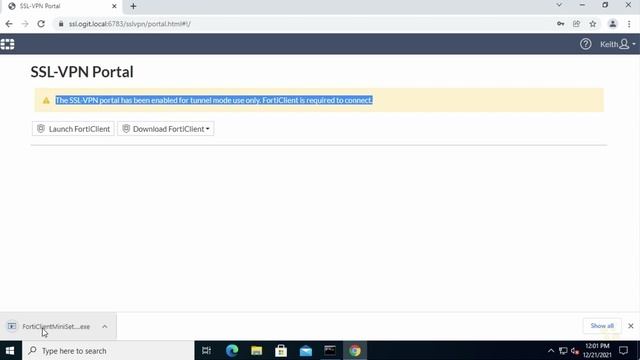Click the yellow warning triangle icon
Viewport: 640px width, 360px height.
pos(46,100)
